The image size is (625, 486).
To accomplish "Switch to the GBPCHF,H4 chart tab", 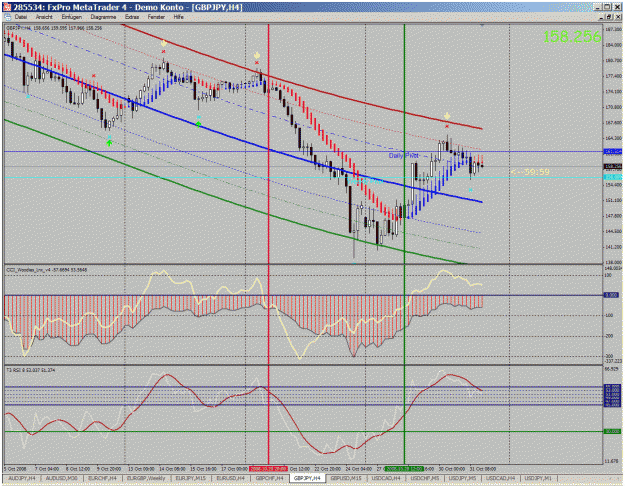I will point(269,478).
